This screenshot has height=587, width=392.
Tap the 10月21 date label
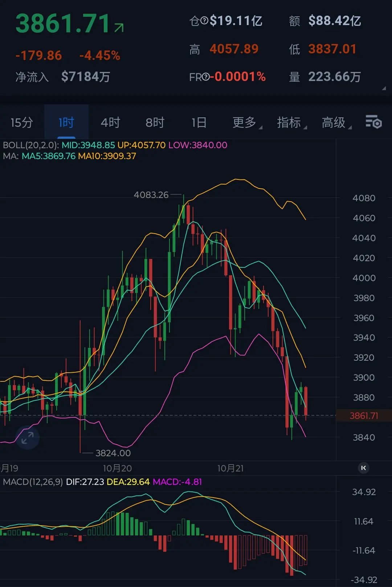click(x=230, y=468)
